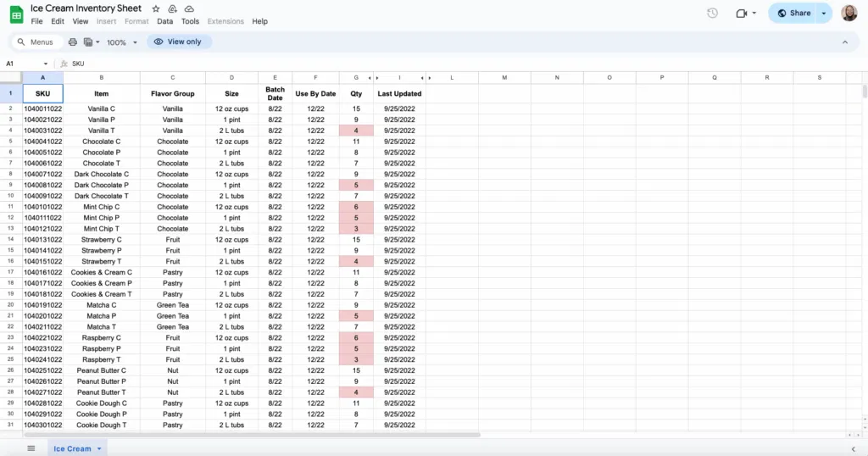The image size is (868, 456).
Task: Open the Google Sheets home icon
Action: click(x=17, y=15)
